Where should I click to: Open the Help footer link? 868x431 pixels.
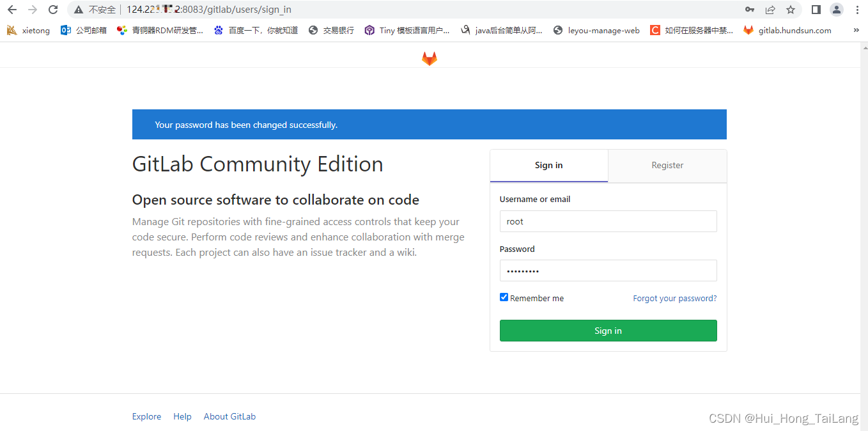pyautogui.click(x=182, y=416)
